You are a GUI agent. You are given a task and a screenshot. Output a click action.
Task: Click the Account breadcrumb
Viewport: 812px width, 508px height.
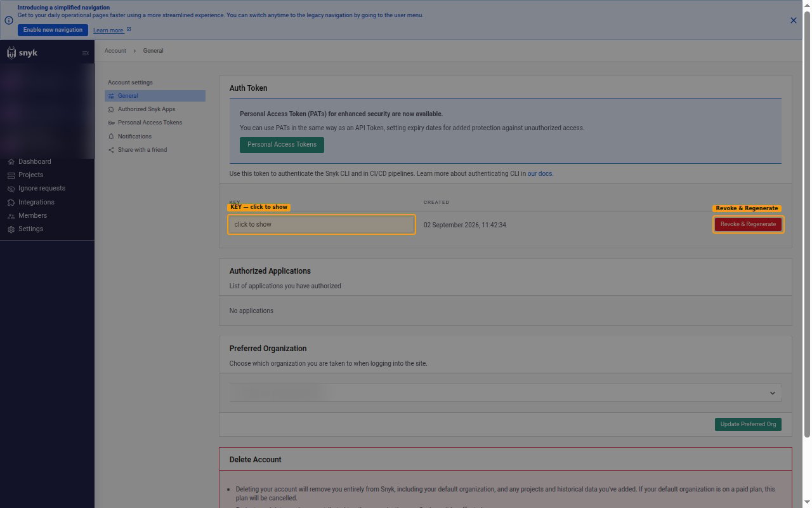(115, 51)
